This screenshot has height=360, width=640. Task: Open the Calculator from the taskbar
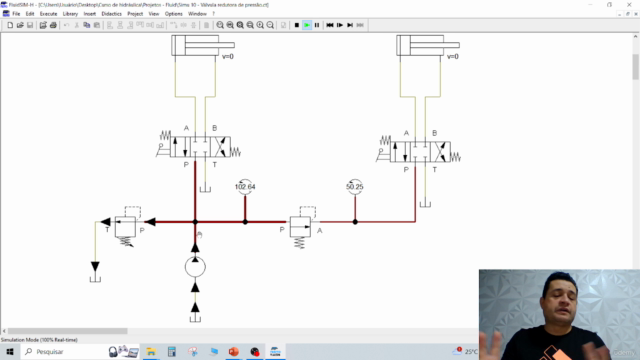pyautogui.click(x=172, y=351)
